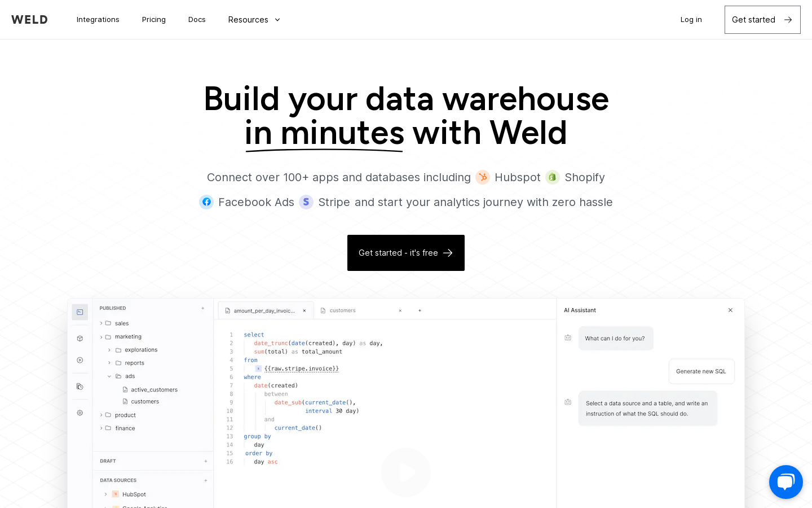This screenshot has width=812, height=508.
Task: Click the finance folder icon
Action: [108, 428]
